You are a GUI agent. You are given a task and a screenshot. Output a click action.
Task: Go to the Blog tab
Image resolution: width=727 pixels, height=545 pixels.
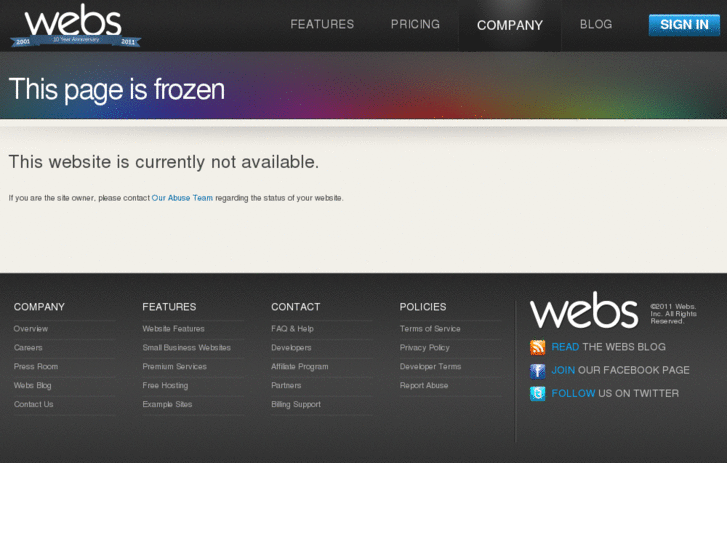pyautogui.click(x=596, y=24)
